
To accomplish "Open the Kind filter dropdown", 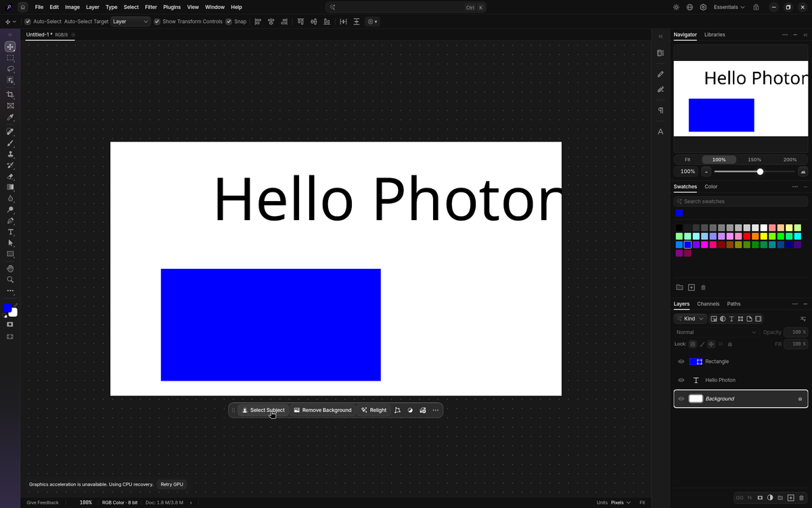I will pyautogui.click(x=690, y=318).
